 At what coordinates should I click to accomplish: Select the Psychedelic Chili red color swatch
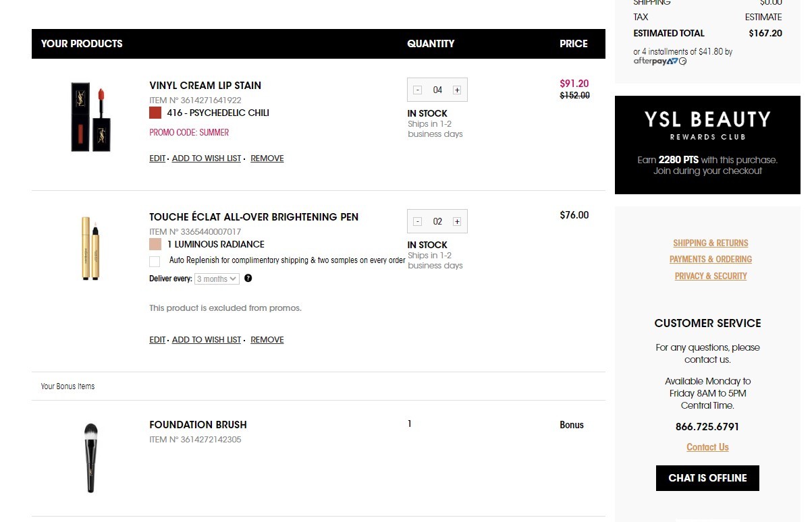[x=155, y=113]
